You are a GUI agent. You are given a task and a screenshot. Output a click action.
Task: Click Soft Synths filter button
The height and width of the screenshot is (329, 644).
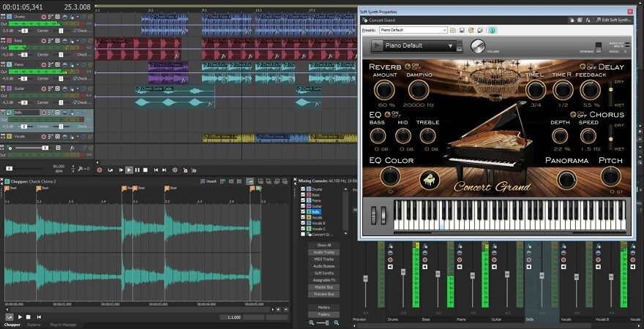(x=324, y=273)
